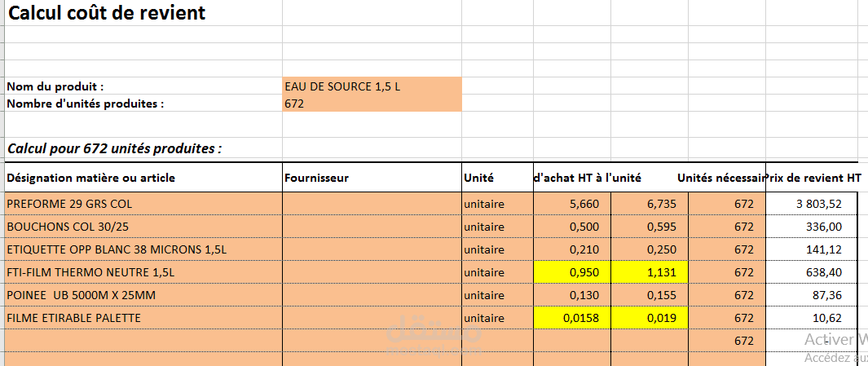
Task: Select the yellow cell with 0,950
Action: [x=572, y=272]
